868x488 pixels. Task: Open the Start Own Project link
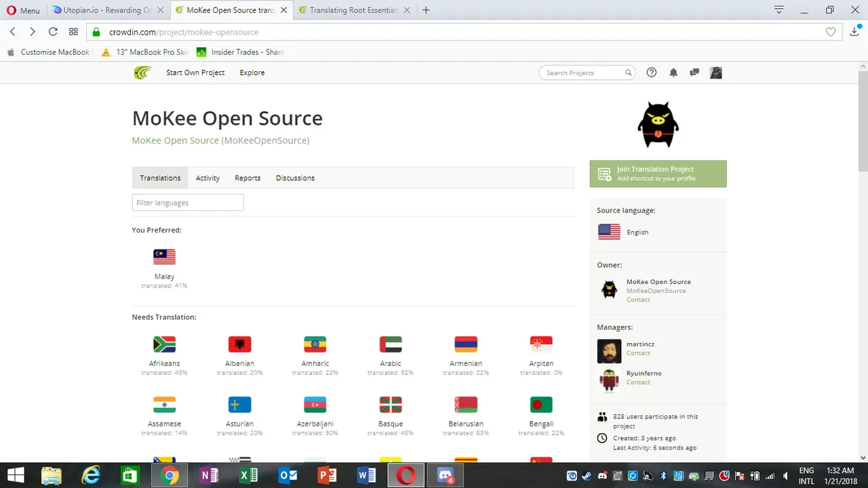tap(195, 73)
